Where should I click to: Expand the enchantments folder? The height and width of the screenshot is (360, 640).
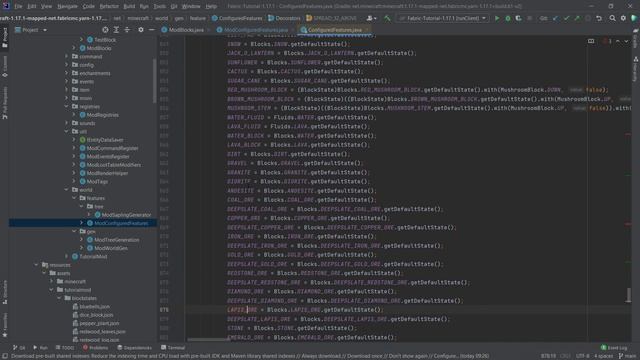point(67,73)
